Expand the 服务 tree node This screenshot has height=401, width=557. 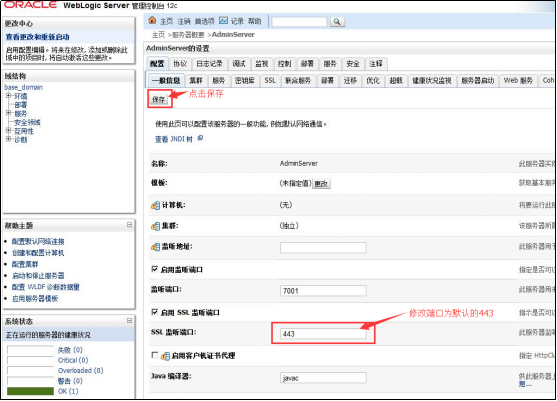(x=9, y=113)
